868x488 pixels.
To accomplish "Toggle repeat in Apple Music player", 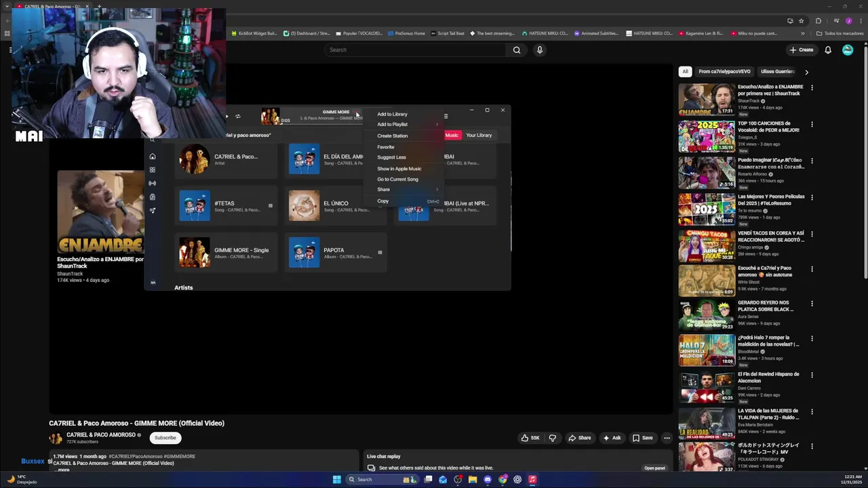I will click(237, 117).
